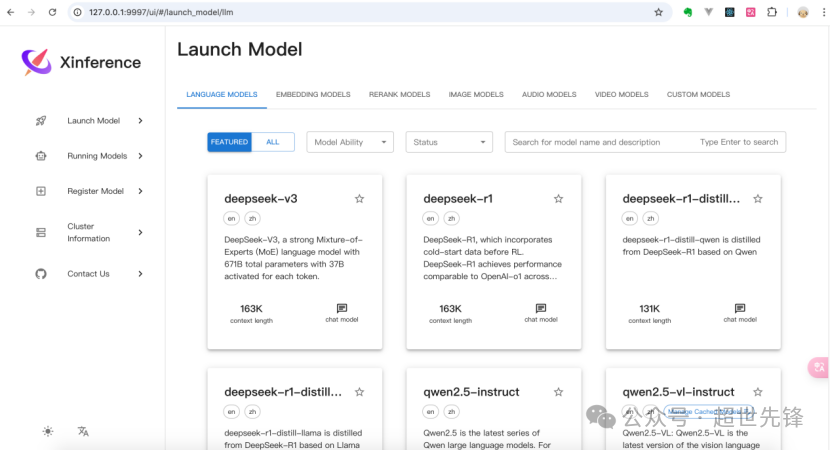This screenshot has width=830, height=450.
Task: Go forward with browser forward arrow
Action: tap(31, 12)
